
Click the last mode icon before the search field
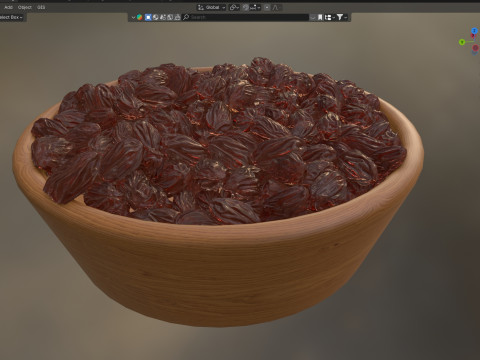click(x=177, y=17)
